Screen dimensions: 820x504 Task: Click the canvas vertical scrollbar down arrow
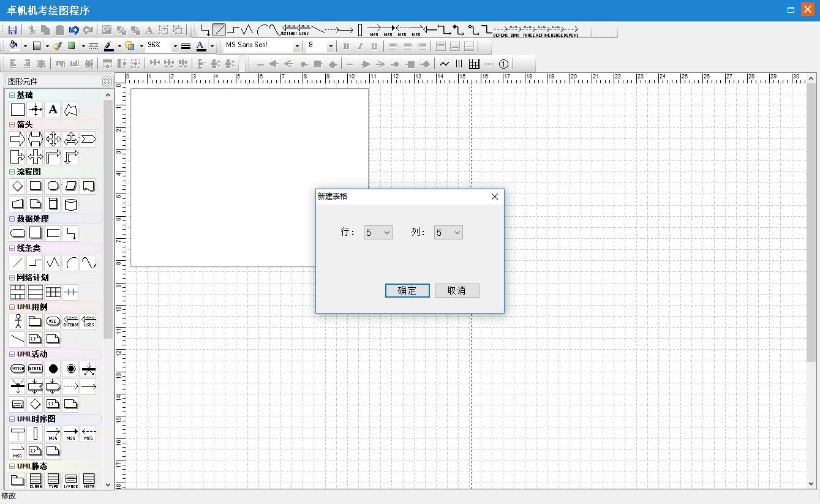[x=812, y=483]
